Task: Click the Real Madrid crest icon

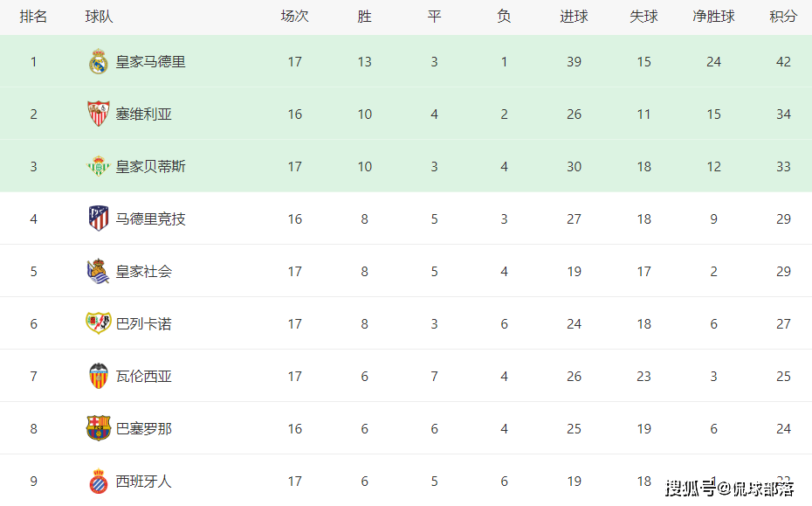Action: (98, 62)
